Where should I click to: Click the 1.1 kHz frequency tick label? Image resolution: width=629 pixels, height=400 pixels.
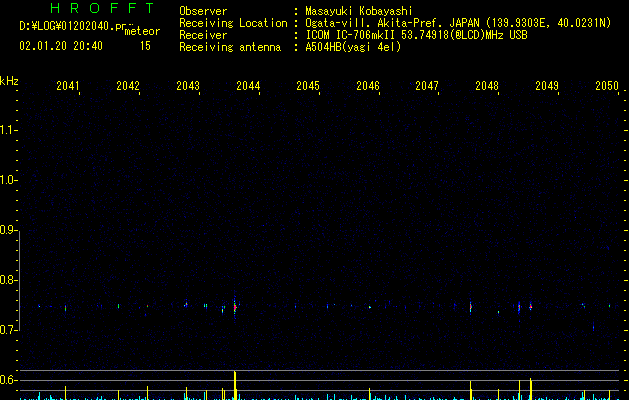8,130
